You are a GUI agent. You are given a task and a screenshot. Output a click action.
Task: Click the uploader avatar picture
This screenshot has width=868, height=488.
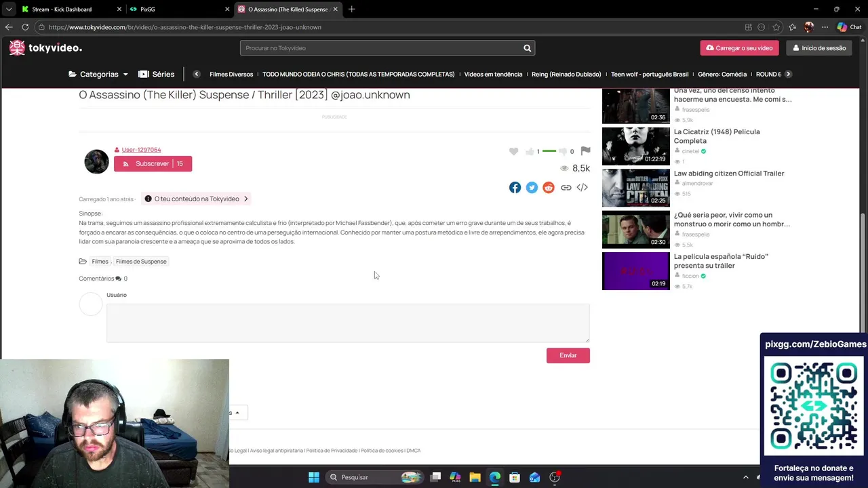(x=96, y=161)
